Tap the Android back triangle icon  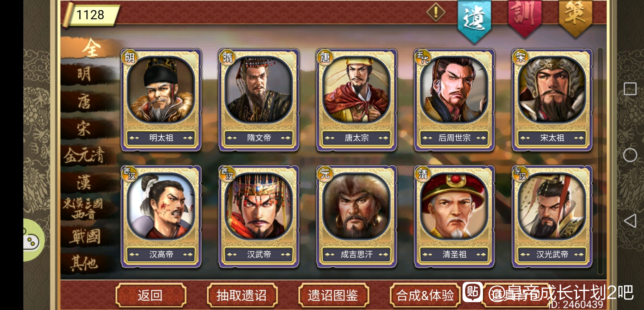tap(630, 221)
